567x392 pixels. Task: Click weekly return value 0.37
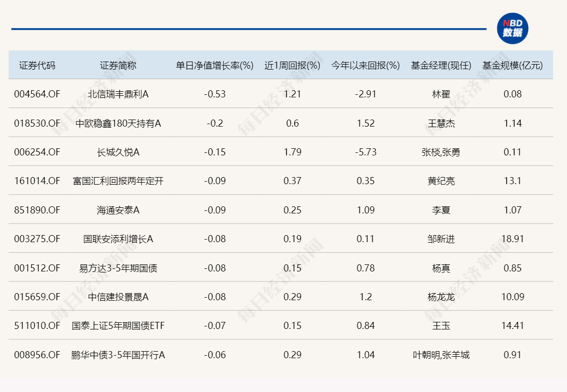click(x=292, y=181)
